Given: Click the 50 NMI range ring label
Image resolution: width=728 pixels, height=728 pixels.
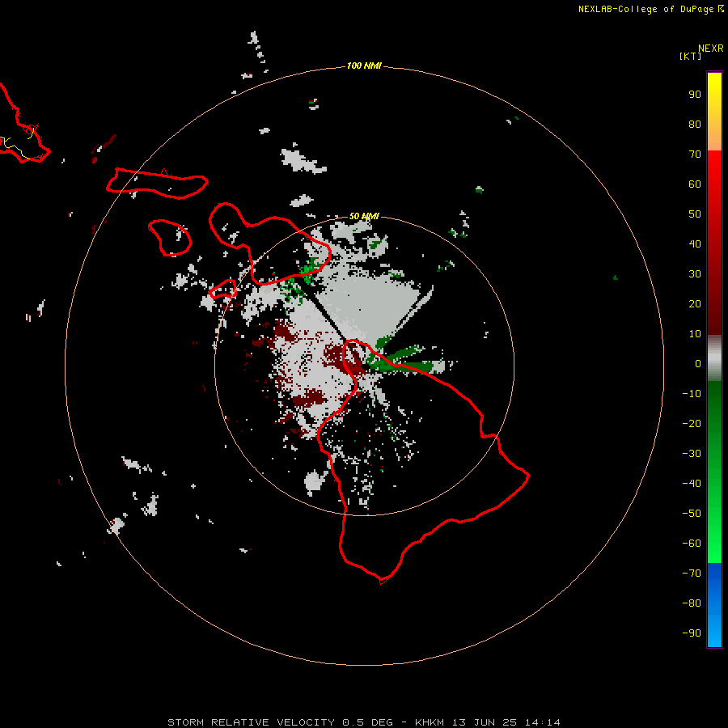Looking at the screenshot, I should (364, 216).
